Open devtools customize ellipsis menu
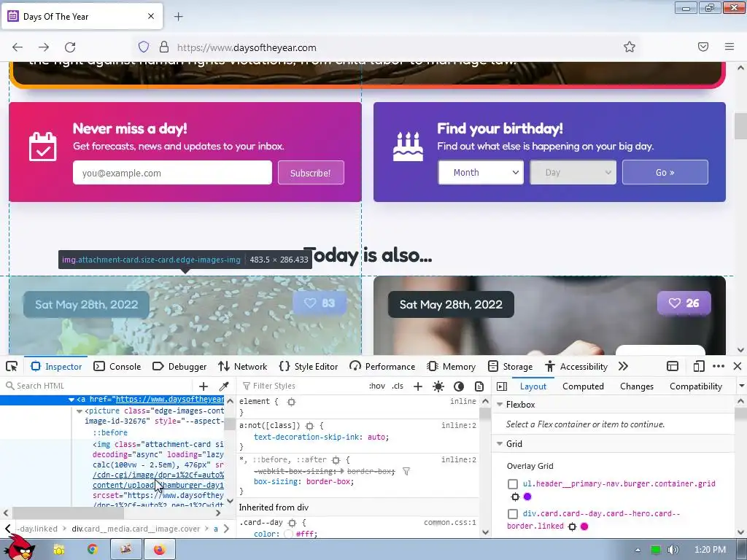The height and width of the screenshot is (560, 747). click(x=719, y=366)
